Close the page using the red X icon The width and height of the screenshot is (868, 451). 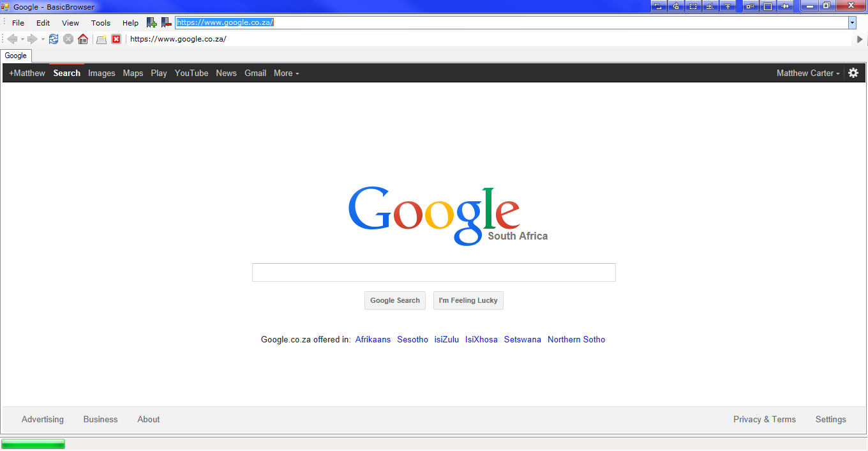116,39
